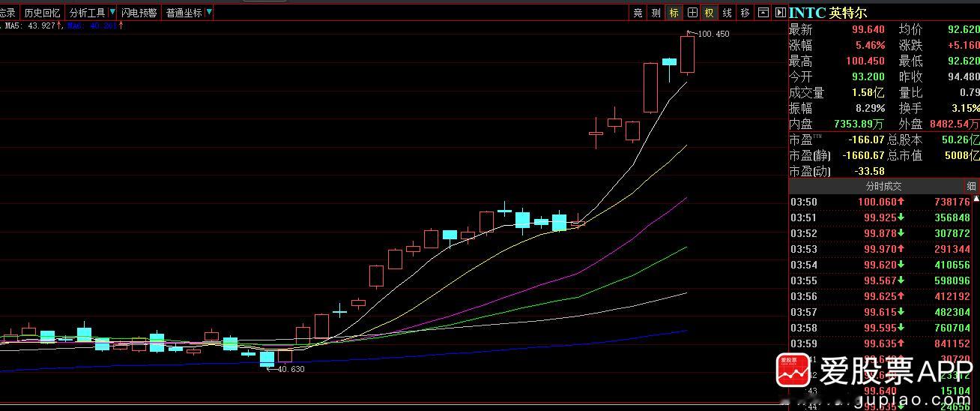Viewport: 980px width, 411px height.
Task: Open the 闪电预警 lightning alert
Action: (x=139, y=13)
